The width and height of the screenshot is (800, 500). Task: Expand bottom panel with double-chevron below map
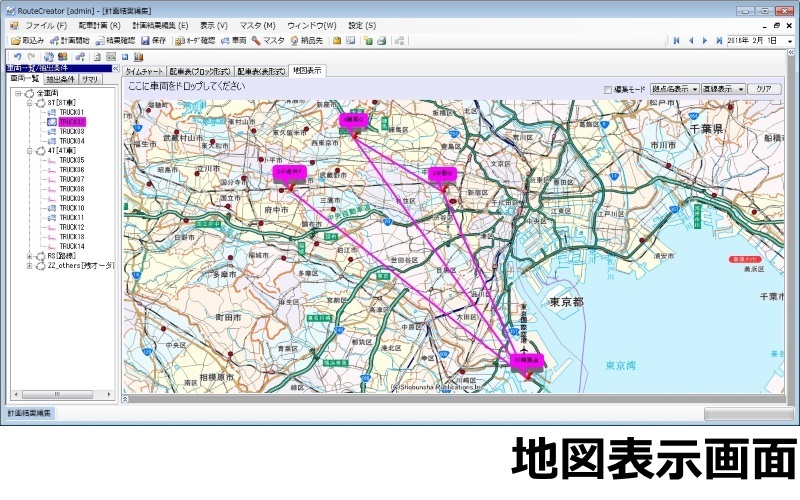tap(126, 399)
